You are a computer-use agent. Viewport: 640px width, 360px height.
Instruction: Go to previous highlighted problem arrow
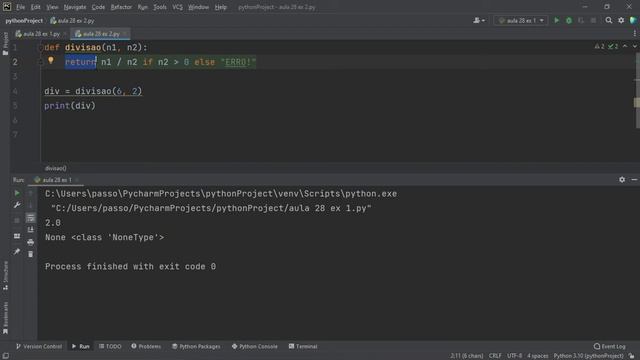(625, 47)
